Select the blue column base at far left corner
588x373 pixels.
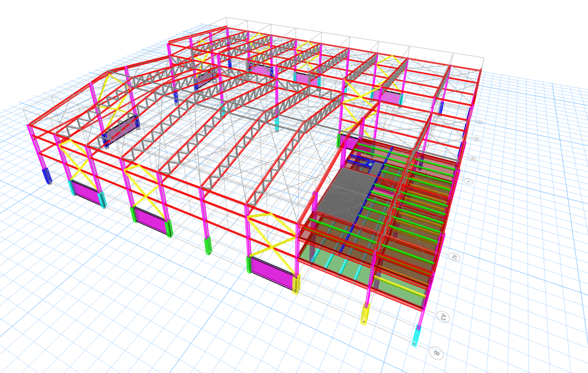(47, 176)
